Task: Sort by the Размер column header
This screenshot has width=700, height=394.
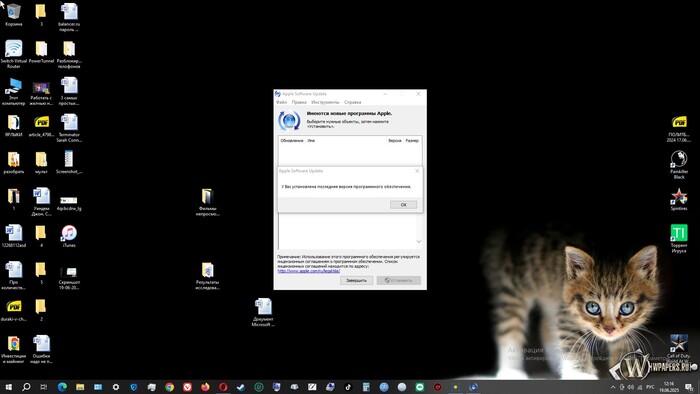Action: pos(412,141)
